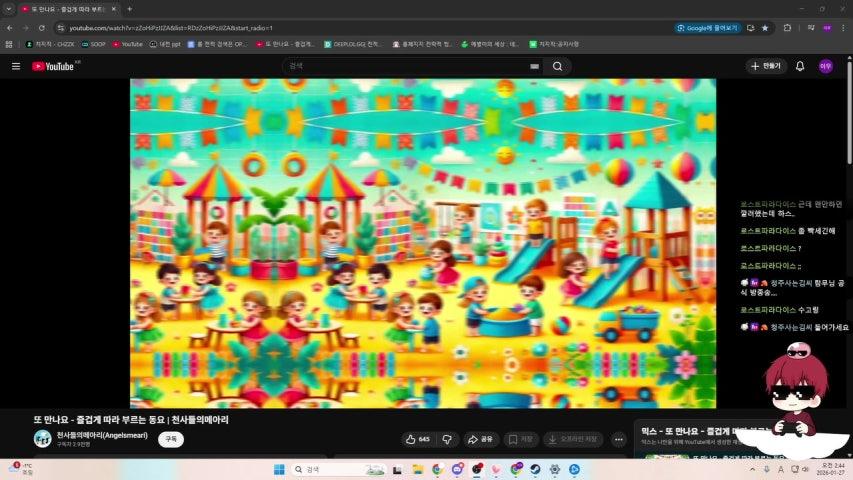
Task: Open the ppt bookmark in the bookmarks bar
Action: (165, 44)
